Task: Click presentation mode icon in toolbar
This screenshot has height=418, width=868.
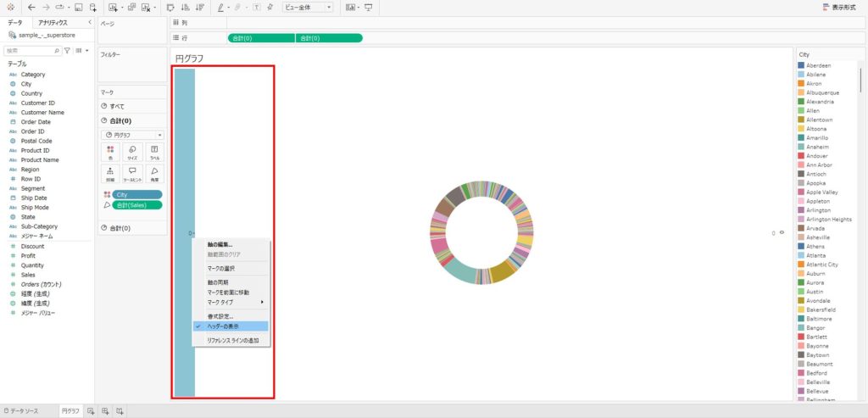Action: (x=368, y=7)
